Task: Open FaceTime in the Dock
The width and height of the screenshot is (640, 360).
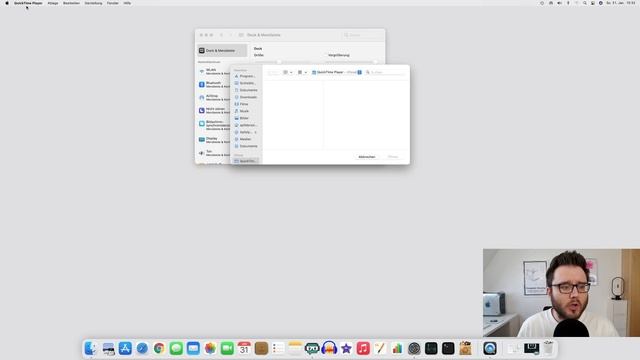Action: [227, 349]
